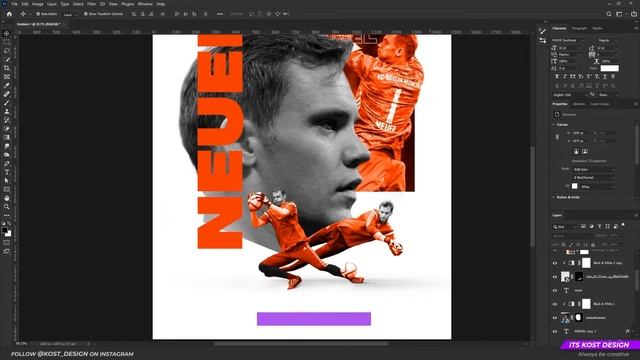640x360 pixels.
Task: Open the anti-aliasing Sharp dropdown
Action: [x=607, y=95]
